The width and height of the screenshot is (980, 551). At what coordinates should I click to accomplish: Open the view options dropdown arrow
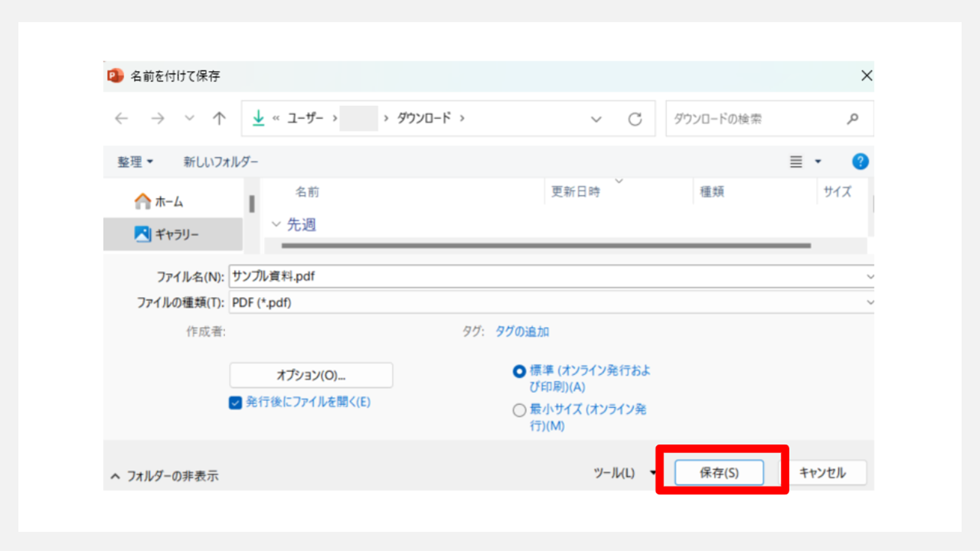coord(818,161)
